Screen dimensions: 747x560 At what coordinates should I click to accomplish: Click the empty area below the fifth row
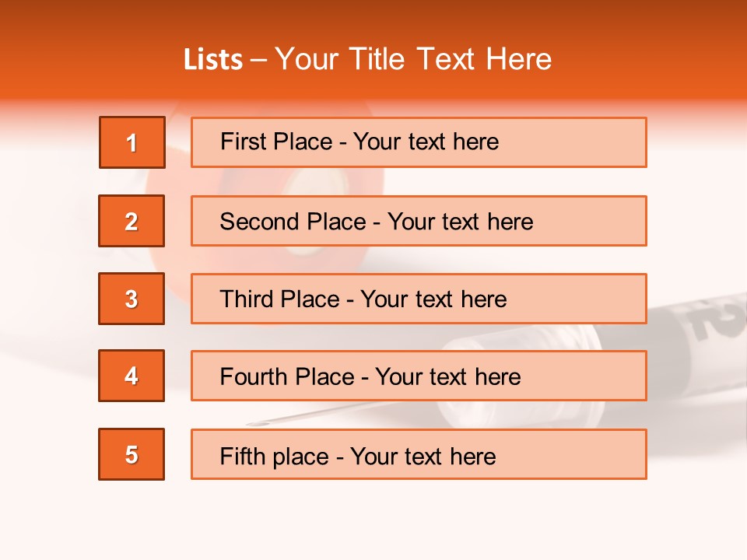pyautogui.click(x=373, y=521)
